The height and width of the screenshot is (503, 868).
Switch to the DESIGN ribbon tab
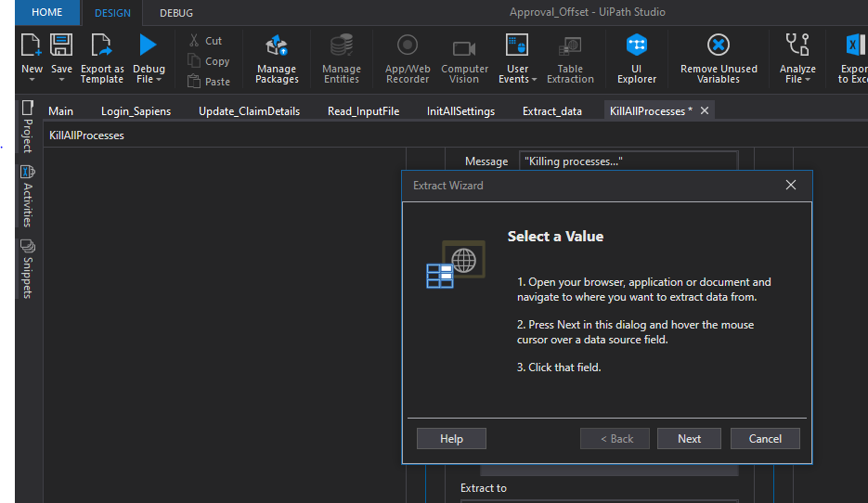click(112, 13)
